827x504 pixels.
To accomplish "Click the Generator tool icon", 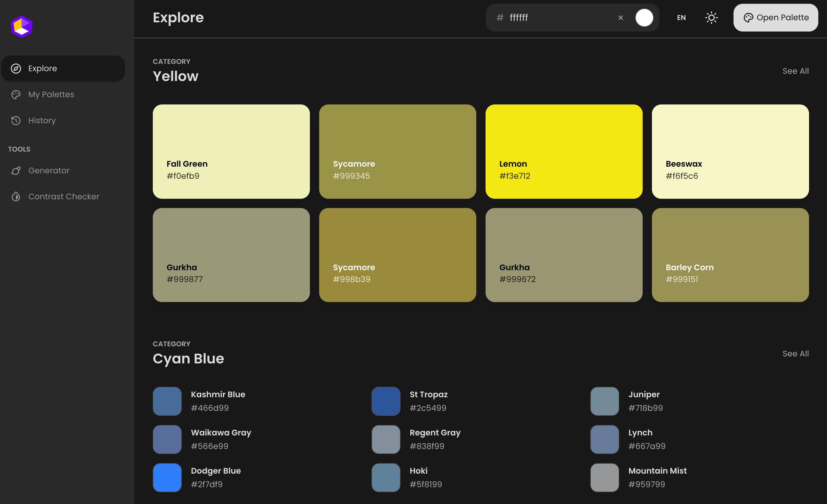I will (16, 170).
